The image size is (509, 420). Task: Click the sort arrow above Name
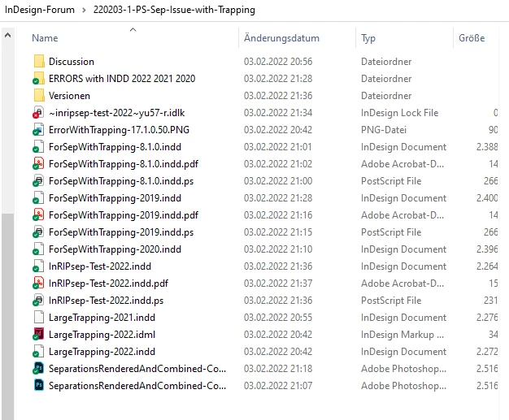[133, 30]
